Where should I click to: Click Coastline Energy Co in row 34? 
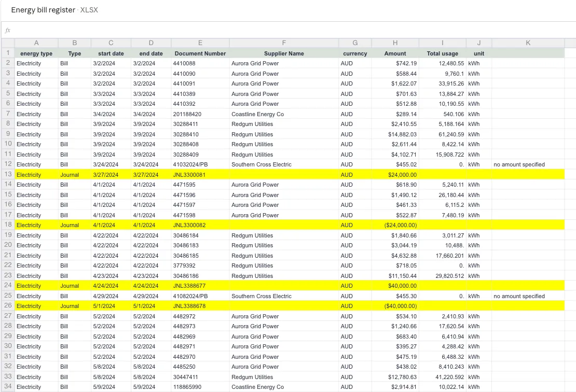[284, 387]
